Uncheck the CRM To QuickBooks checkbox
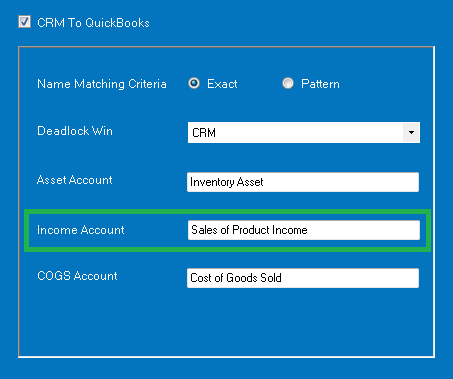 24,22
